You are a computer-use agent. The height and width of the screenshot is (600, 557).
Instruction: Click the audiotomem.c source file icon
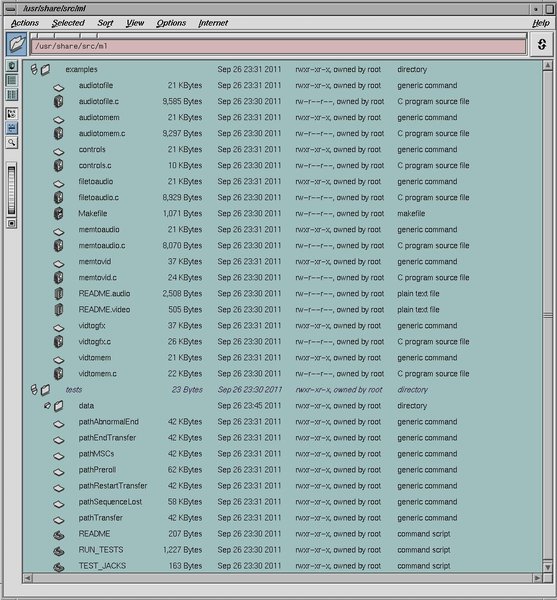click(x=59, y=134)
